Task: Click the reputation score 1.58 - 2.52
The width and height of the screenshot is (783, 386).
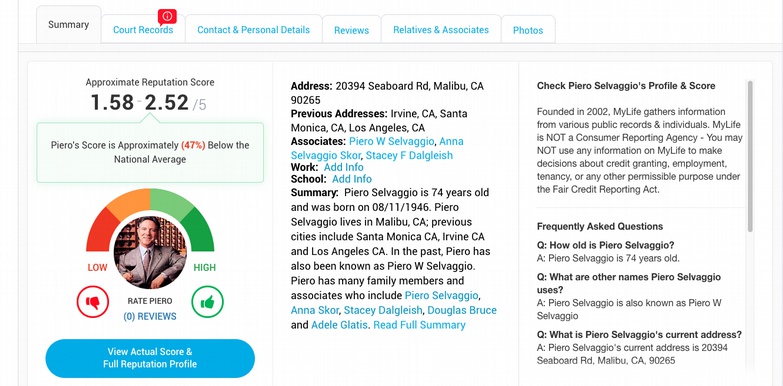Action: 148,103
